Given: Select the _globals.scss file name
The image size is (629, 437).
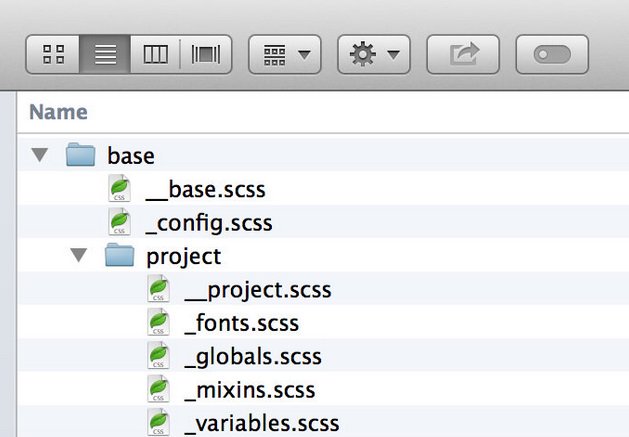Looking at the screenshot, I should tap(253, 357).
